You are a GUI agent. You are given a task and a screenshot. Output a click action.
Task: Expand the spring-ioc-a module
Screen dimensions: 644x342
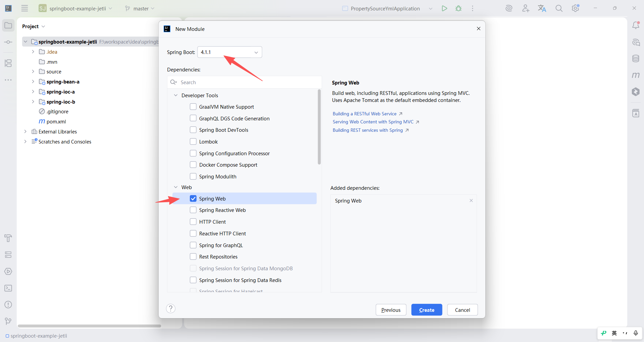click(x=33, y=92)
